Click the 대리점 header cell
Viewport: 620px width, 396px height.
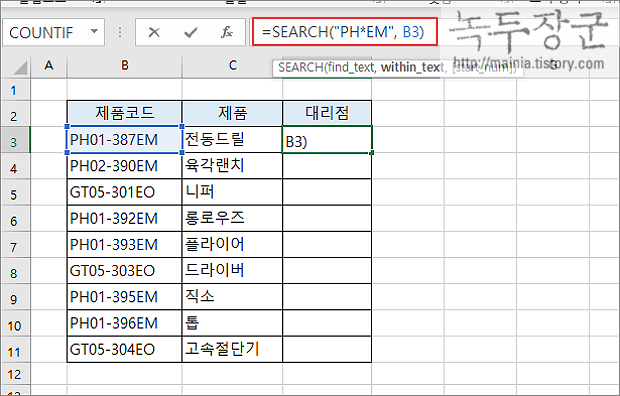pos(327,114)
